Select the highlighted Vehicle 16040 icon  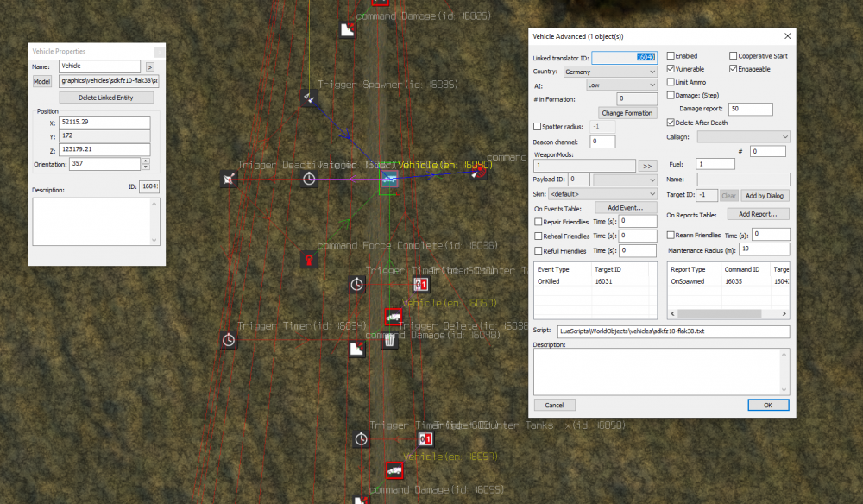coord(390,179)
